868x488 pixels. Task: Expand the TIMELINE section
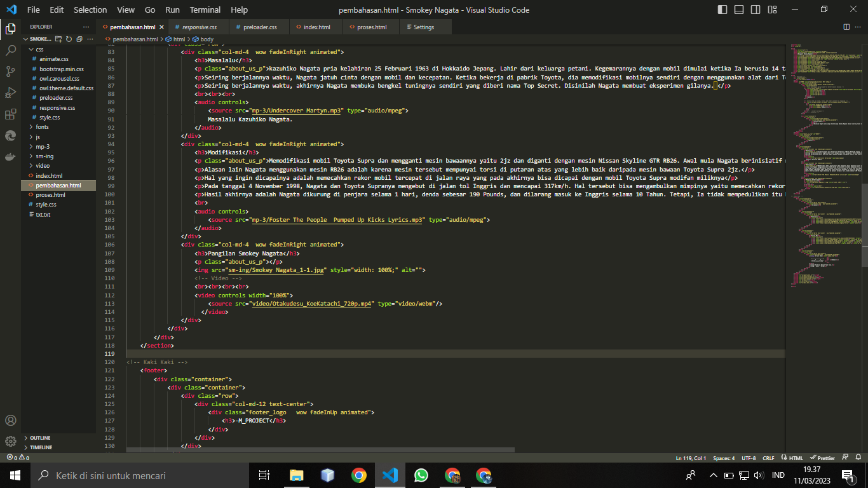point(58,447)
